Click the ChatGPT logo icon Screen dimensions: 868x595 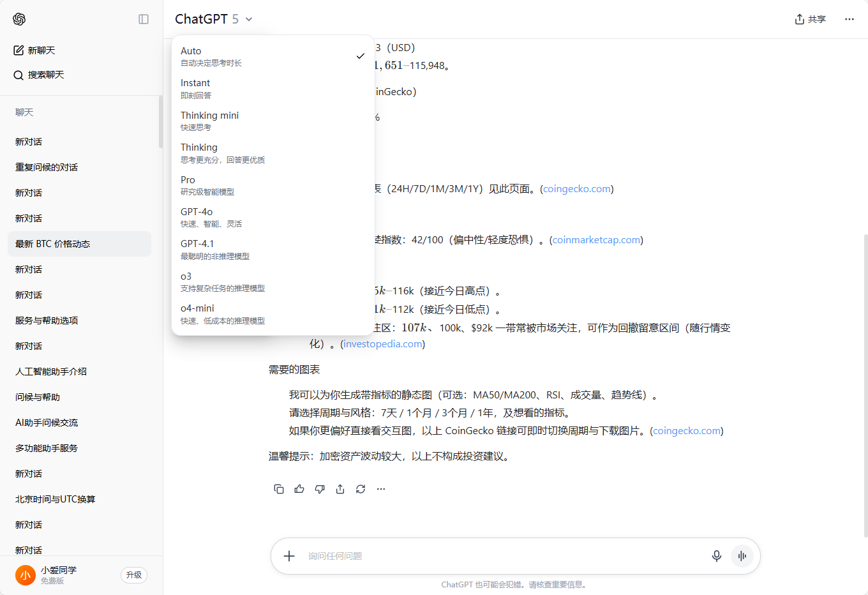point(19,19)
